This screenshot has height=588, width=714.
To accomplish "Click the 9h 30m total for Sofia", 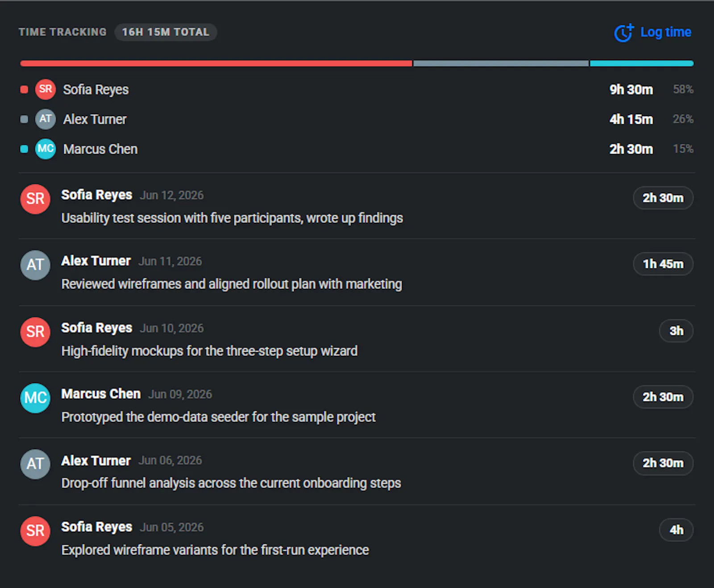I will coord(631,90).
